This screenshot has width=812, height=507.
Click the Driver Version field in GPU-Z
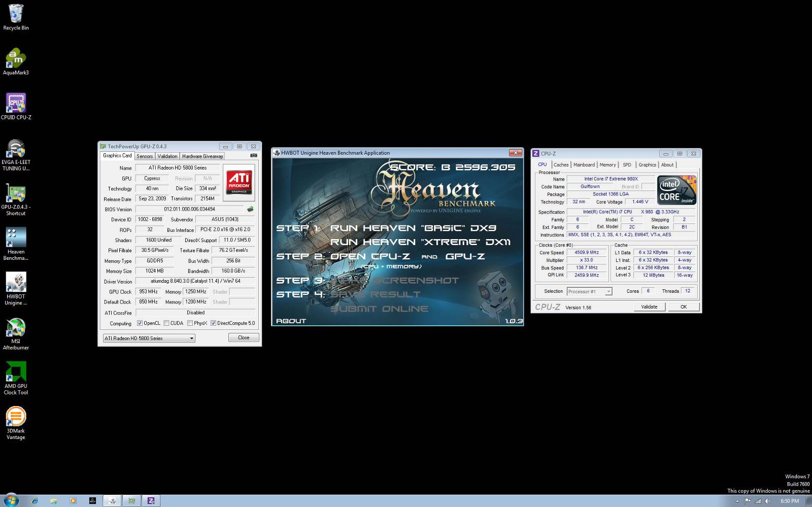click(195, 281)
